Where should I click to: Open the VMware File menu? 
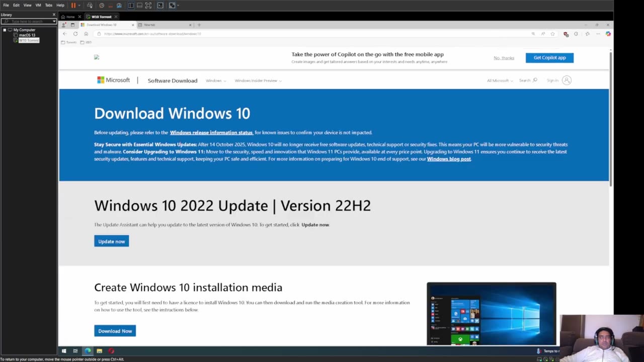pyautogui.click(x=6, y=5)
